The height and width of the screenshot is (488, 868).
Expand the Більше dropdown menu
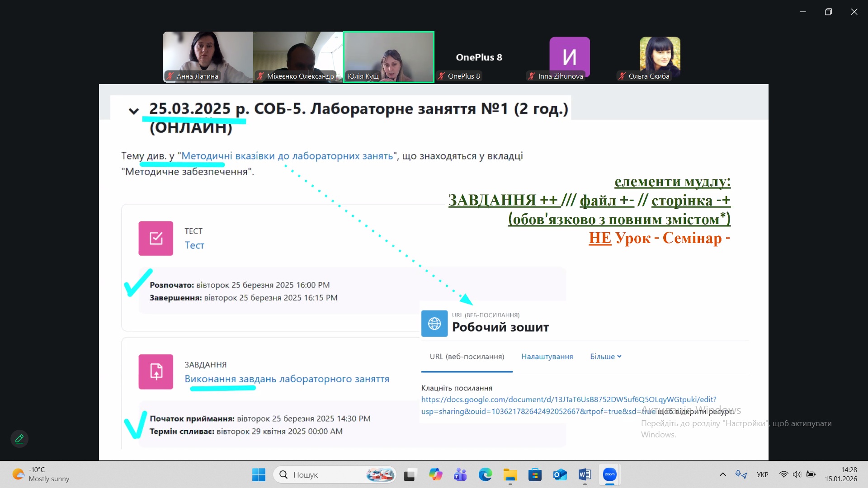click(x=605, y=357)
